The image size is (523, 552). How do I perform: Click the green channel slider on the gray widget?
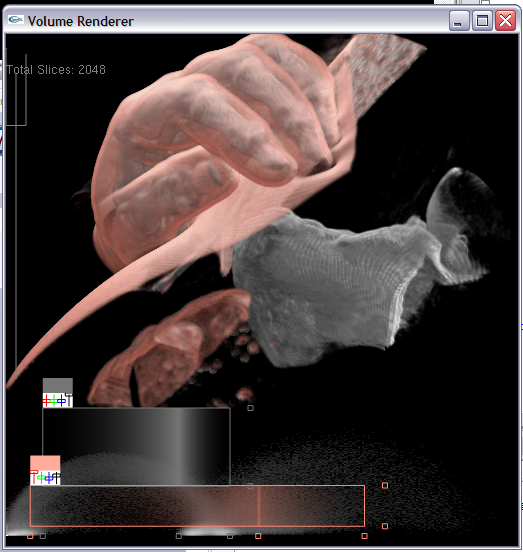pos(53,401)
